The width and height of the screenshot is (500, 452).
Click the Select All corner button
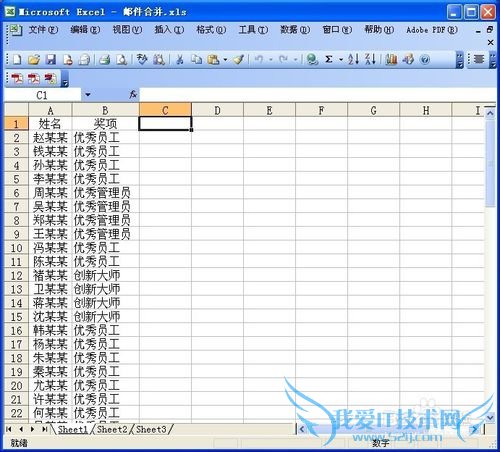(x=16, y=110)
